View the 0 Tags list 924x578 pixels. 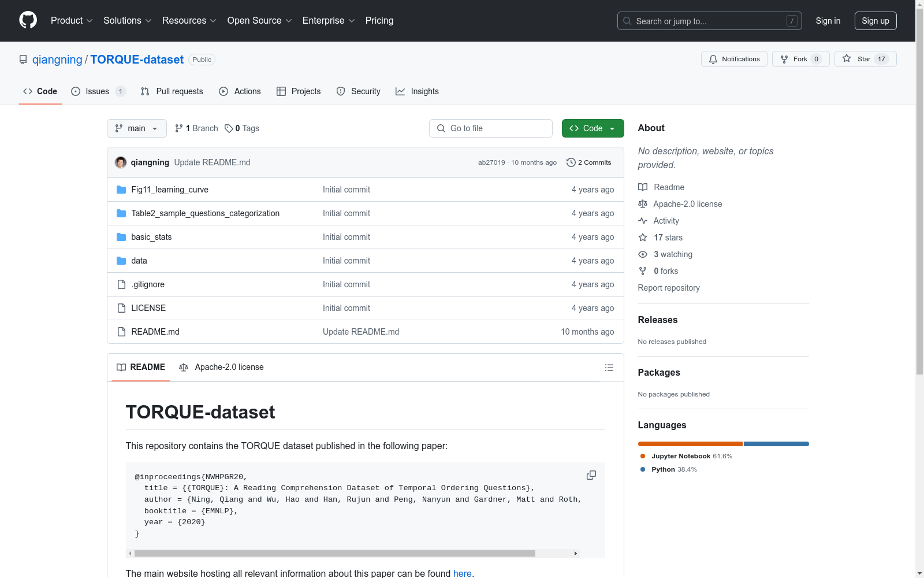click(x=242, y=128)
